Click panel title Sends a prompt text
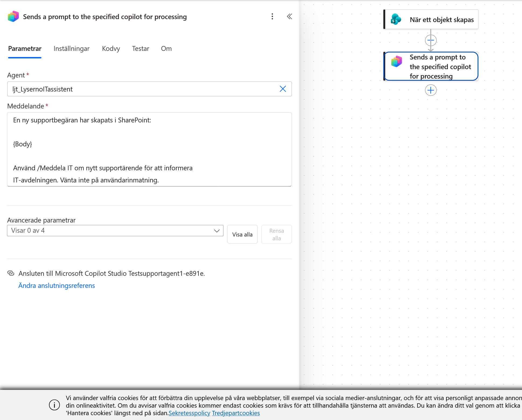The height and width of the screenshot is (420, 522). 105,17
